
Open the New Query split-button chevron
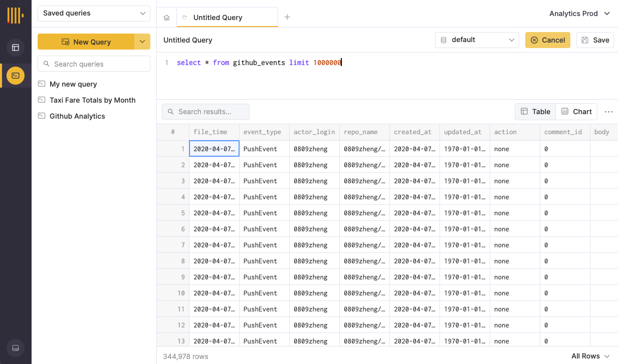[x=142, y=42]
